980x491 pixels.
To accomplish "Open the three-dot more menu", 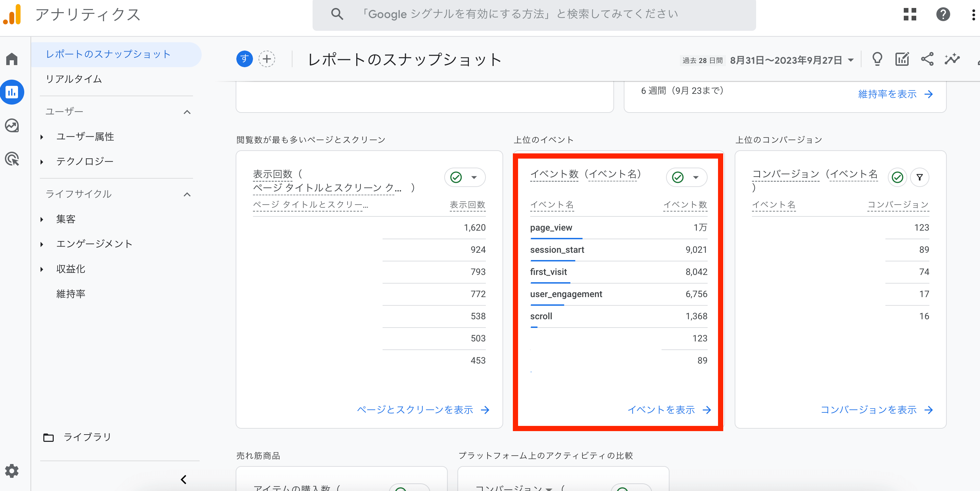I will [x=973, y=15].
